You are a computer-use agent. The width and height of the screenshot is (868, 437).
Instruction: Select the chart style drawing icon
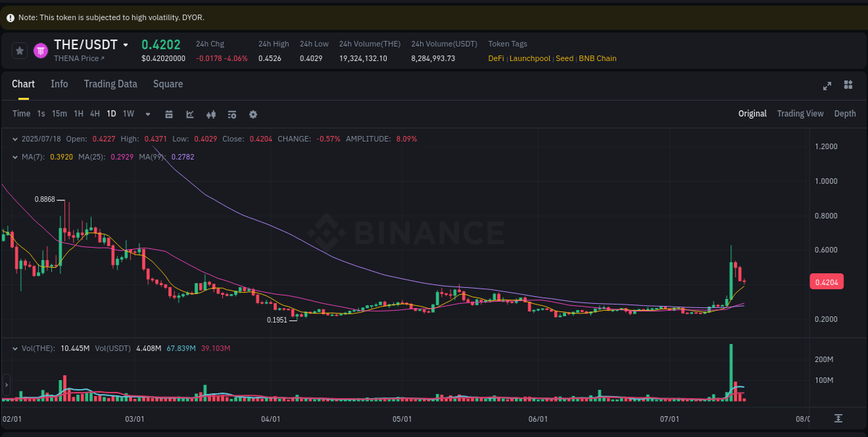point(190,114)
